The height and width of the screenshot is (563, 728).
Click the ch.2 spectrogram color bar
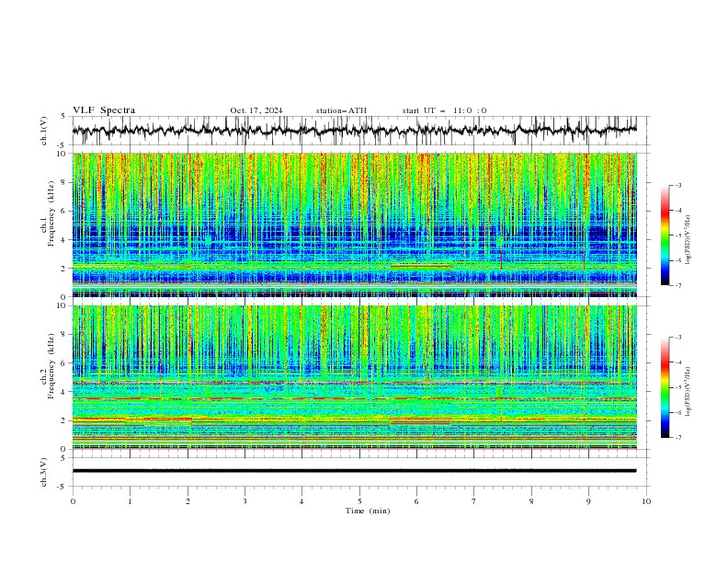665,387
